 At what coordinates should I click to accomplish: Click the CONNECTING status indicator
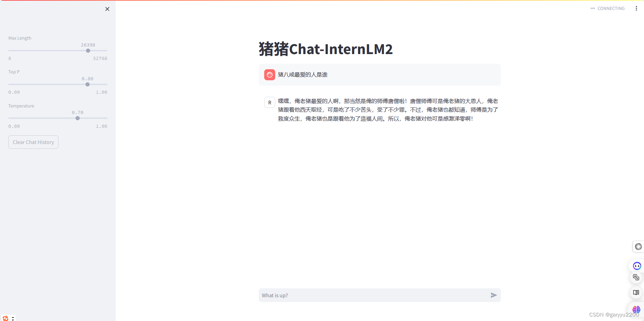point(608,8)
